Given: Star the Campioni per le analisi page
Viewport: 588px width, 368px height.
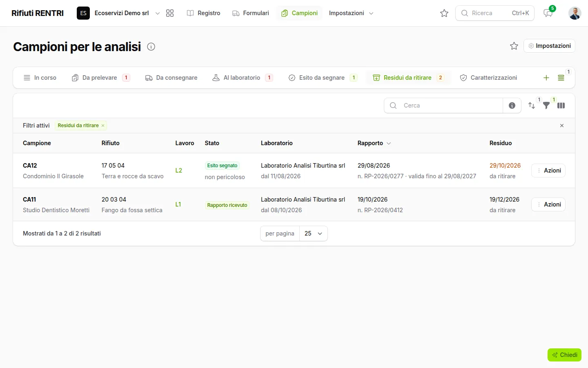Looking at the screenshot, I should [514, 46].
